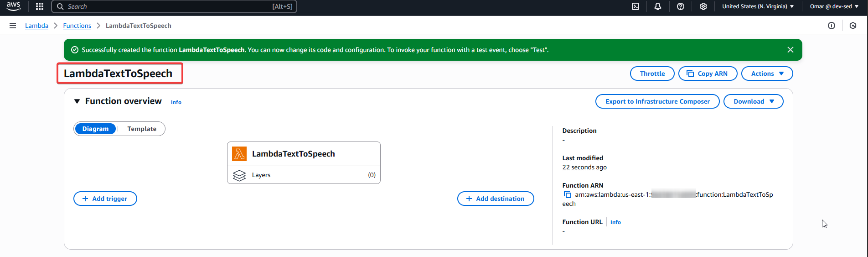Open the hamburger side navigation menu
868x257 pixels.
[x=13, y=26]
